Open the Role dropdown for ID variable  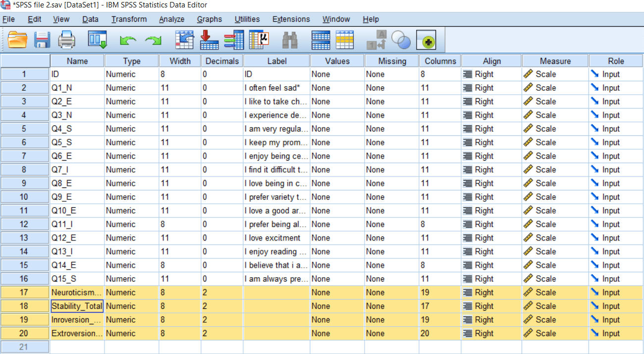(616, 74)
